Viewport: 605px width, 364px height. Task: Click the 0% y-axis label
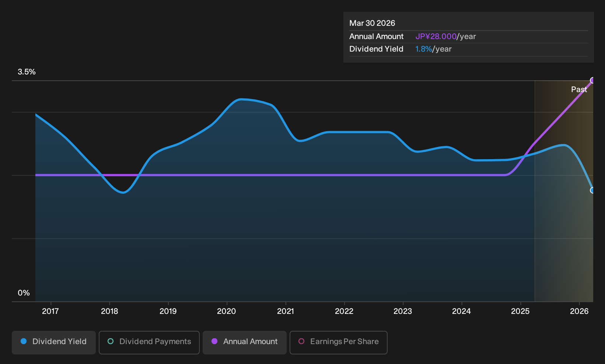[x=24, y=293]
